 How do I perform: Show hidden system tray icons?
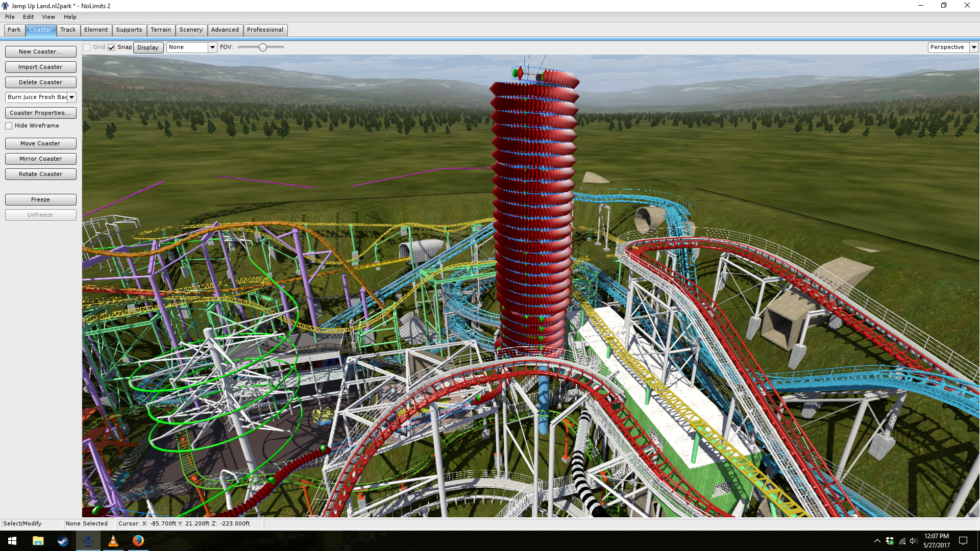point(877,541)
